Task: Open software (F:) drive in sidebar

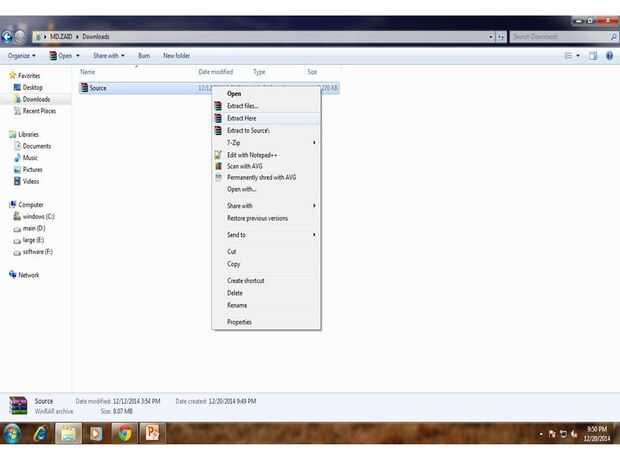Action: pos(38,251)
